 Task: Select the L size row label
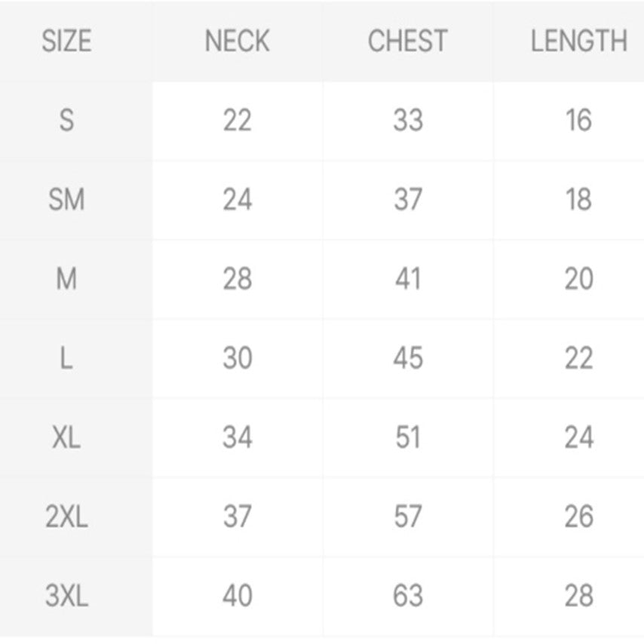pos(67,357)
